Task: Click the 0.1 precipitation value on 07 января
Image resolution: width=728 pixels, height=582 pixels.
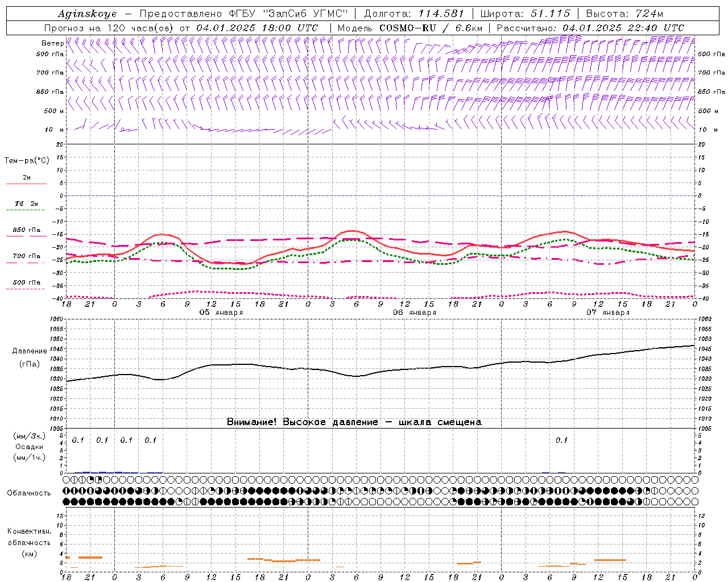Action: (x=561, y=440)
